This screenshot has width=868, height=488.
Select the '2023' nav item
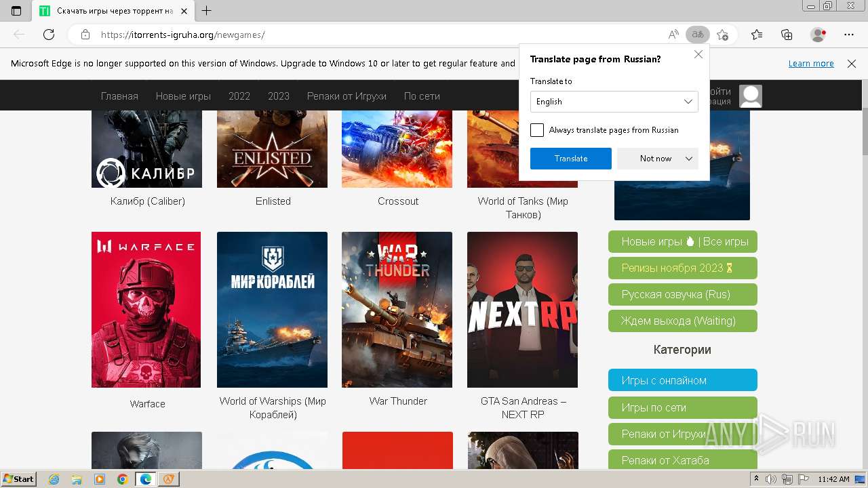pyautogui.click(x=279, y=96)
